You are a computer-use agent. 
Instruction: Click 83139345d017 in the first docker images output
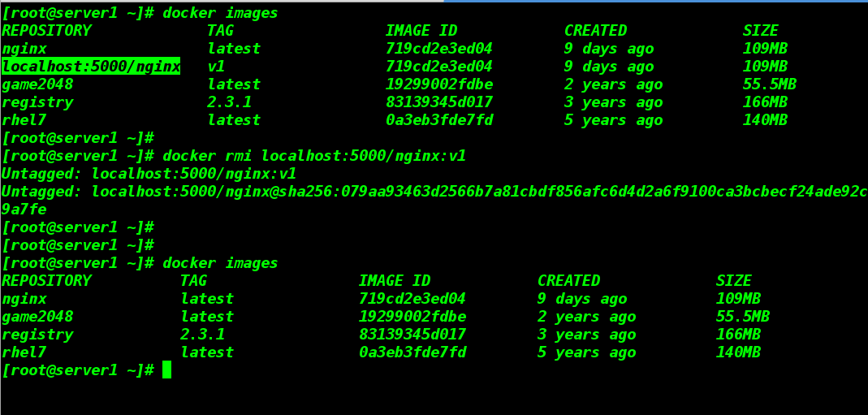click(x=439, y=102)
